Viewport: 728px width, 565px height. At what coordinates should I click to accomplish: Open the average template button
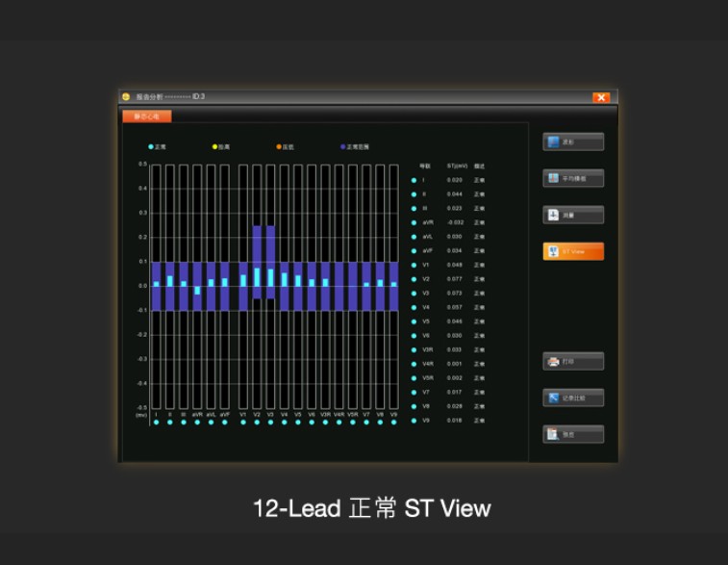click(573, 178)
